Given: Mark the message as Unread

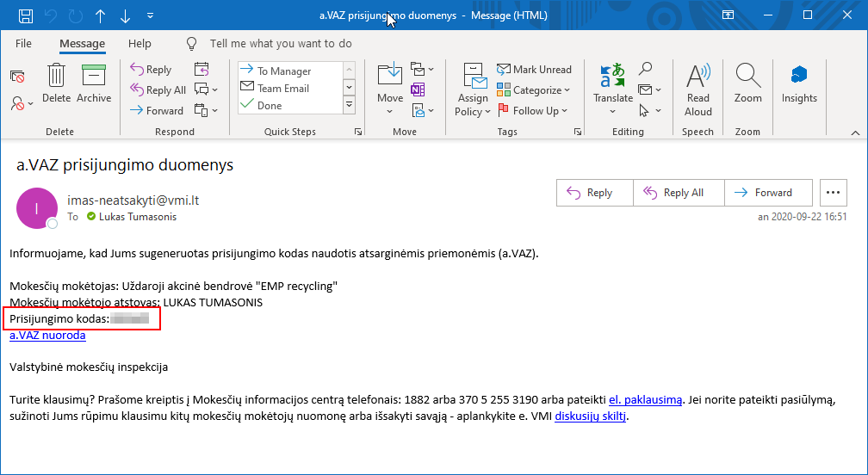Looking at the screenshot, I should pos(534,70).
